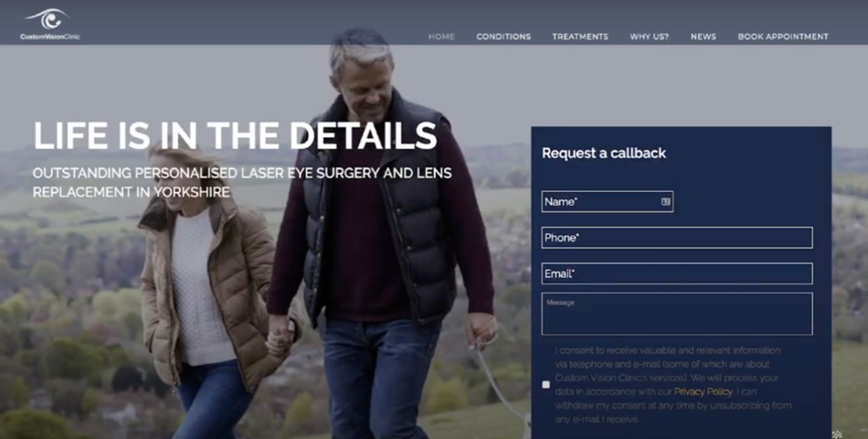868x439 pixels.
Task: Focus the Name input field
Action: point(608,202)
